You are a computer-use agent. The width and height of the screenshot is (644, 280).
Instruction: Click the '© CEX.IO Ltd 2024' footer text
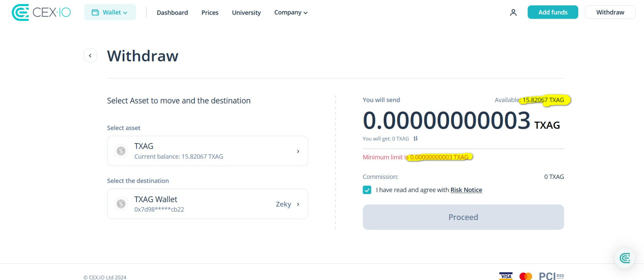(x=105, y=277)
